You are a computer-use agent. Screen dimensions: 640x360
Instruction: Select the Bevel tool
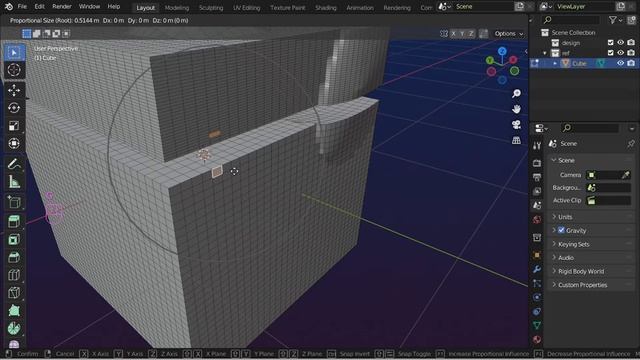(x=14, y=257)
